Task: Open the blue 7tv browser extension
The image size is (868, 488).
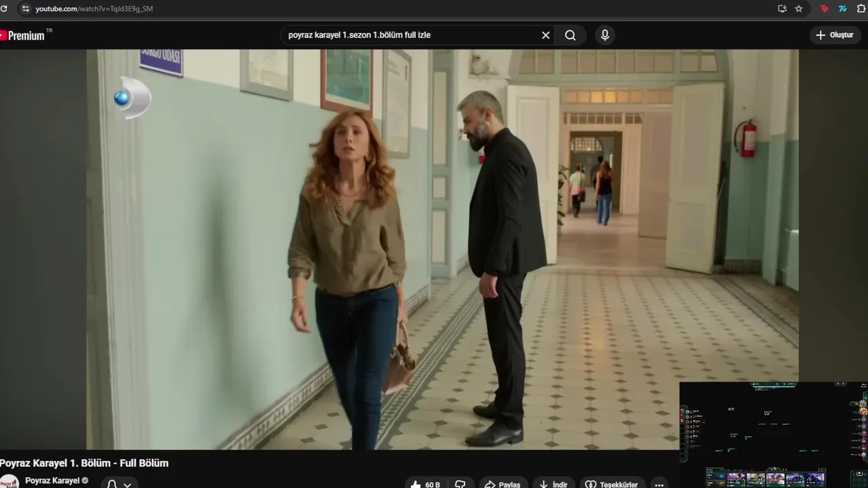Action: tap(843, 9)
